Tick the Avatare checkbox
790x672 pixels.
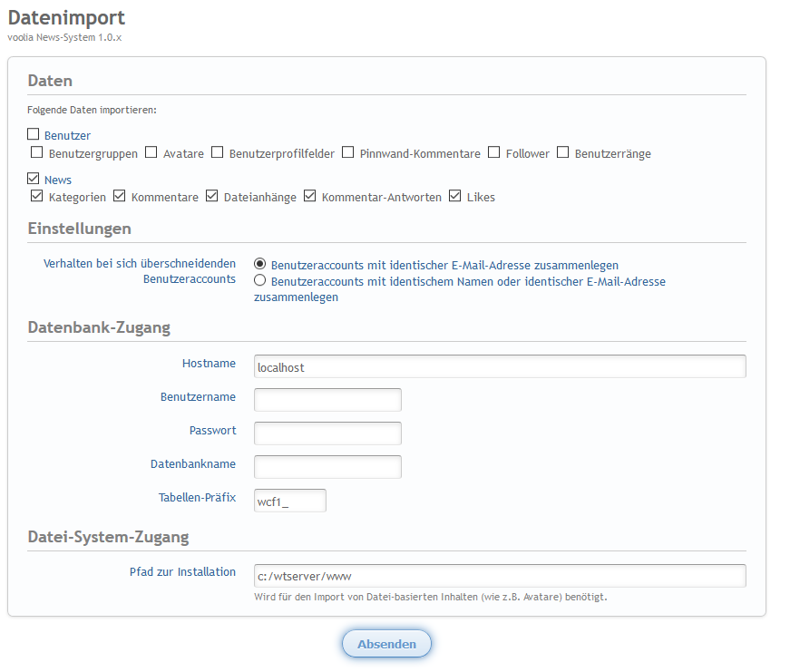click(x=151, y=152)
